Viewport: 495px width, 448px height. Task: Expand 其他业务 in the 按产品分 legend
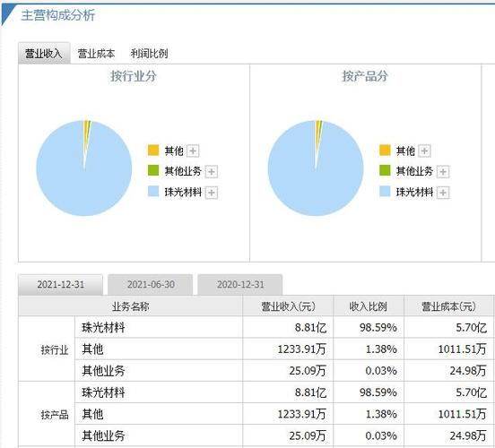tap(443, 172)
